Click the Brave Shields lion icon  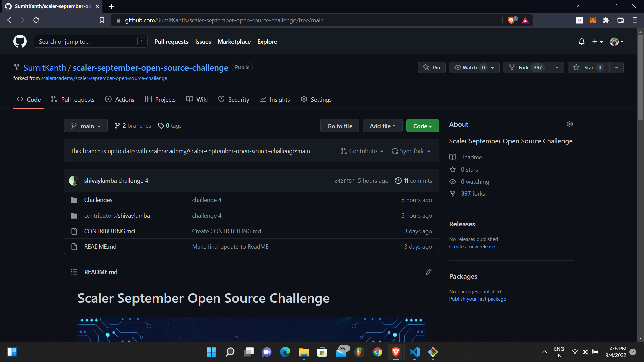(511, 20)
